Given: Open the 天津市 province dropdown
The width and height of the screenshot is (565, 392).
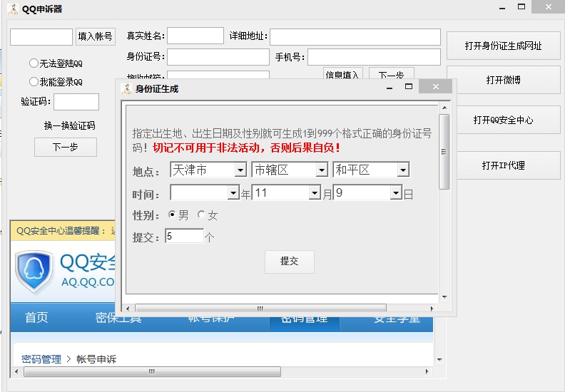Looking at the screenshot, I should coord(240,170).
